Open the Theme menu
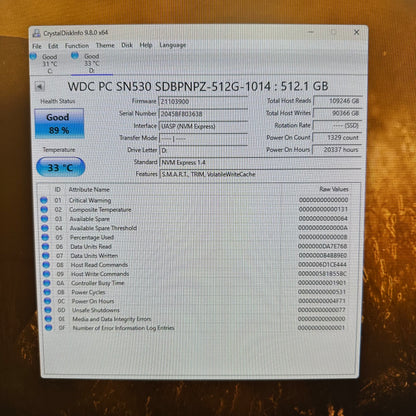The image size is (416, 416). (x=105, y=45)
